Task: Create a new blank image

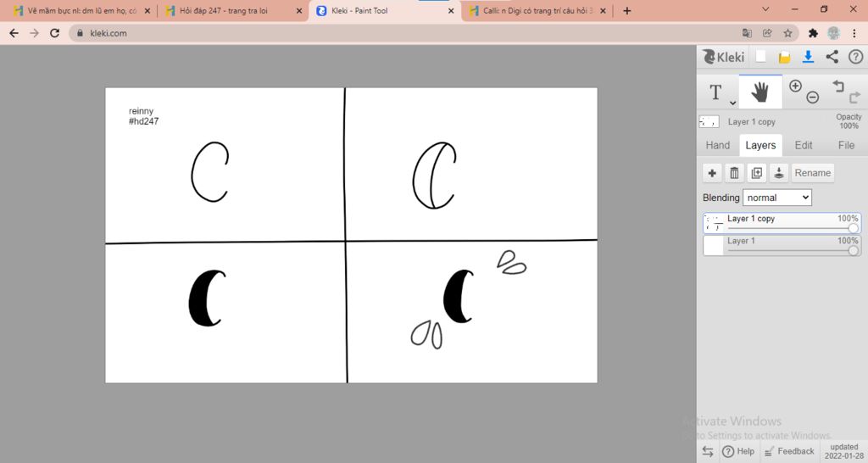Action: point(761,57)
